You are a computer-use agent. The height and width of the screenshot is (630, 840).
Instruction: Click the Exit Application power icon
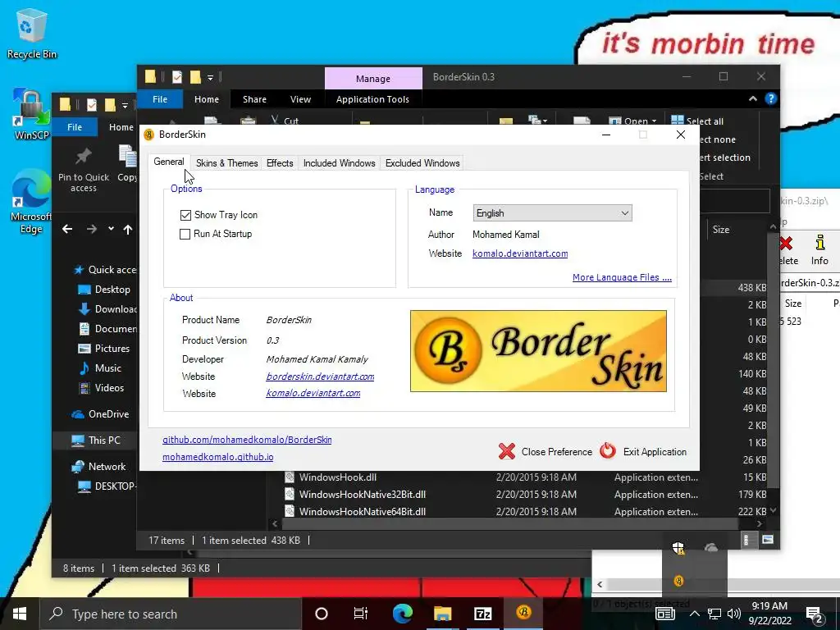click(x=608, y=451)
